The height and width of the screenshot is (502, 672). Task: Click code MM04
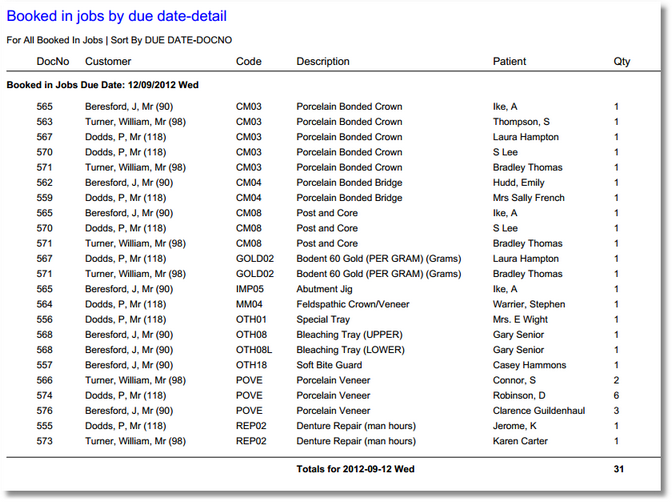click(249, 304)
